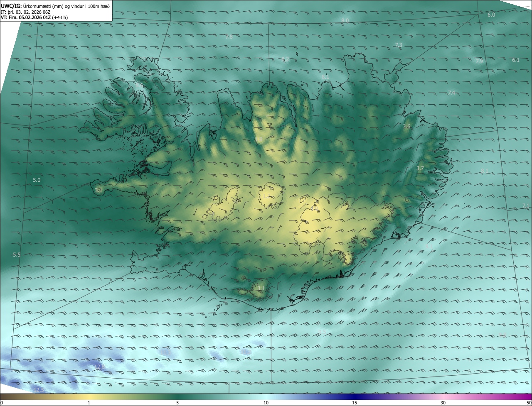Click the 5.5 value label
532x406 pixels.
pyautogui.click(x=17, y=254)
